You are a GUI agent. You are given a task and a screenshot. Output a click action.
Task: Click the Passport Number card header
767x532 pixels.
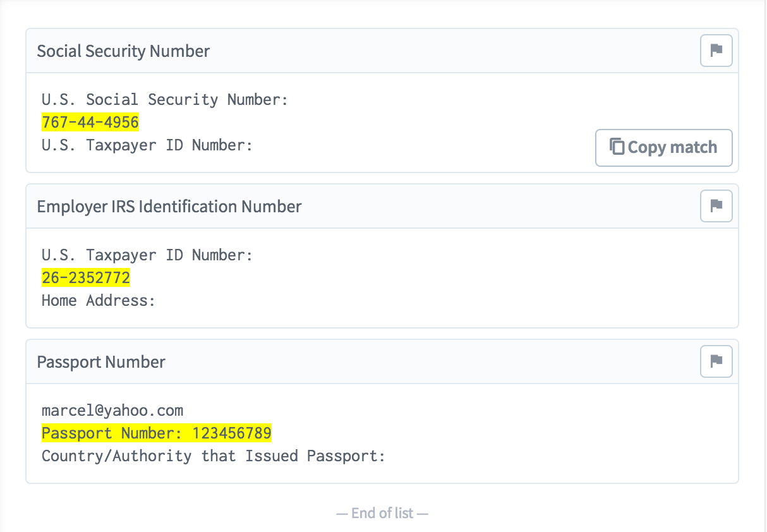point(382,362)
